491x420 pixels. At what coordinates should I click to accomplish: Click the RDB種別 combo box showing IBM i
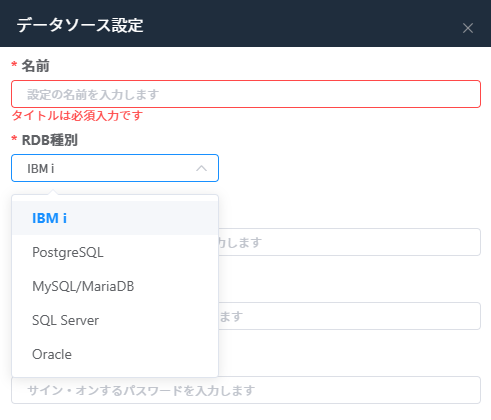pyautogui.click(x=115, y=168)
